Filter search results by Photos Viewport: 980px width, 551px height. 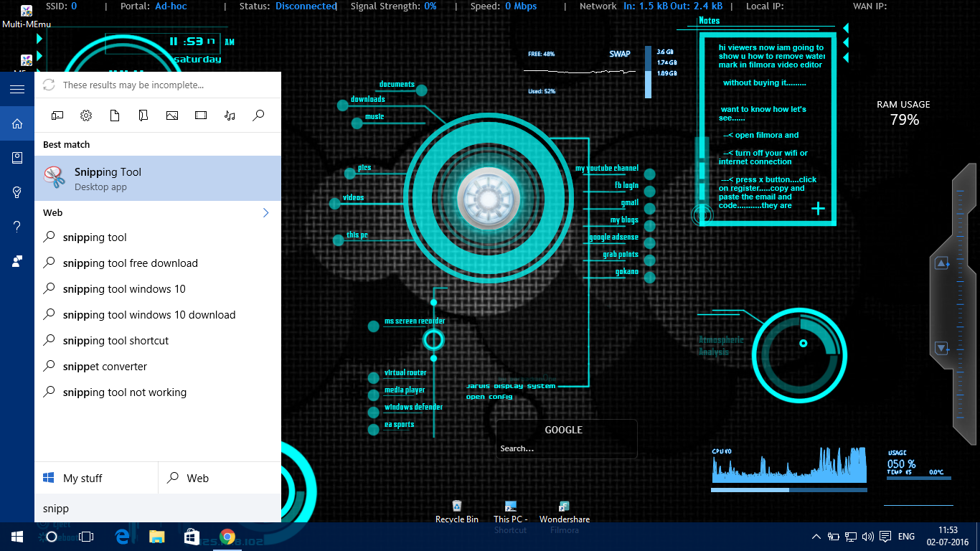pos(172,116)
